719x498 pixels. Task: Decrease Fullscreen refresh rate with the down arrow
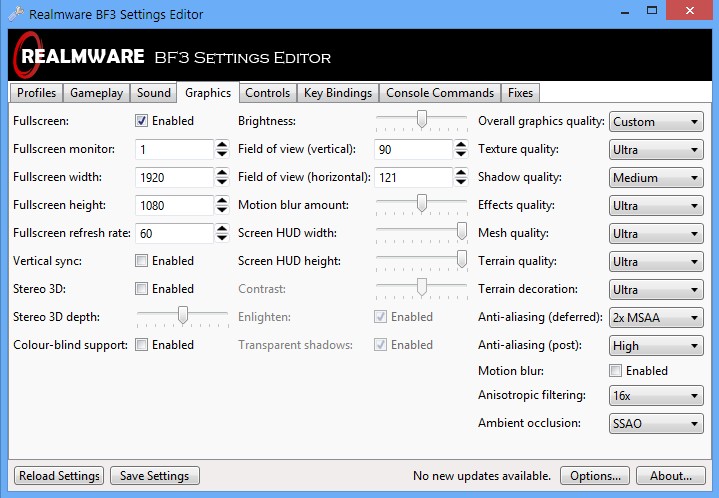pos(221,238)
